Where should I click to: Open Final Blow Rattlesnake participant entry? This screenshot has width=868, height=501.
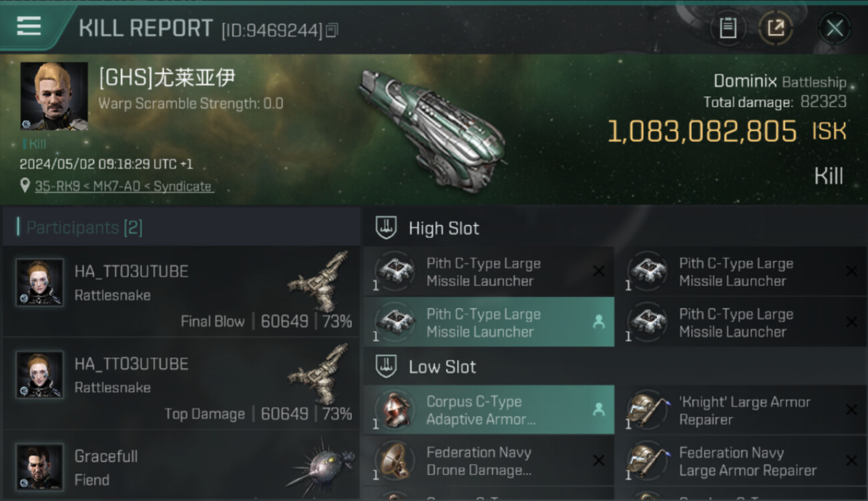180,291
